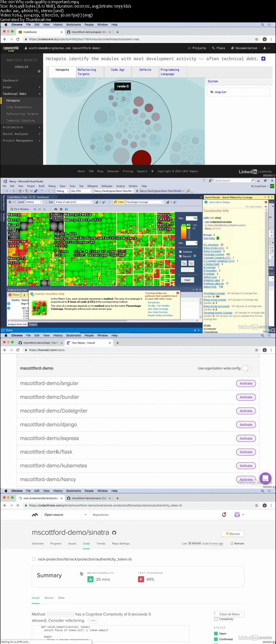Image resolution: width=276 pixels, height=644 pixels.
Task: Activate the mscottford-demo/angular repo
Action: (x=246, y=383)
